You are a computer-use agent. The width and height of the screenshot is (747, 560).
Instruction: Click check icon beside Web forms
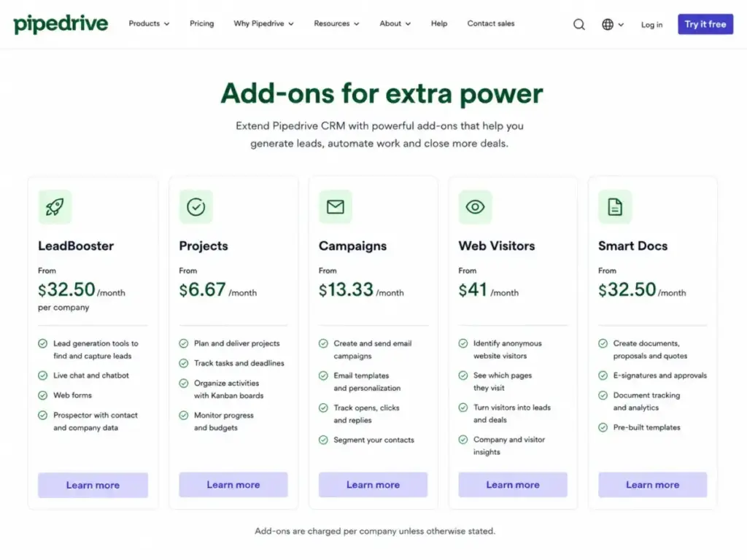click(x=43, y=395)
